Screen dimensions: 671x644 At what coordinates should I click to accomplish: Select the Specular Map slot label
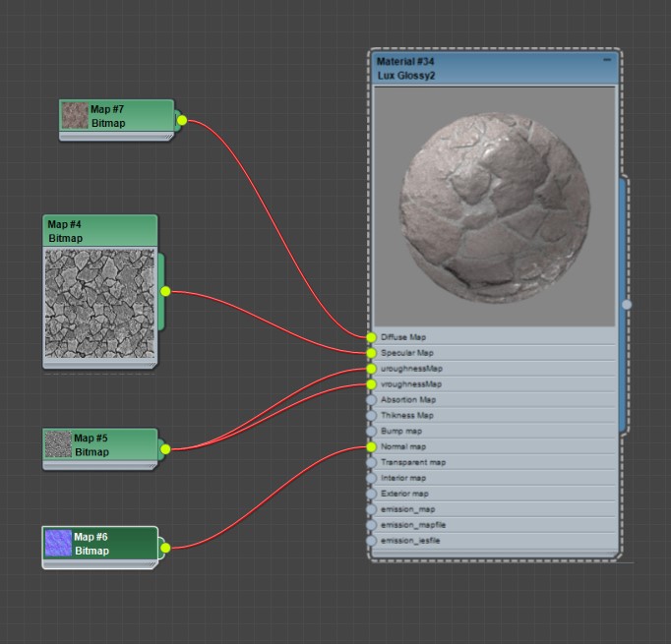point(406,353)
